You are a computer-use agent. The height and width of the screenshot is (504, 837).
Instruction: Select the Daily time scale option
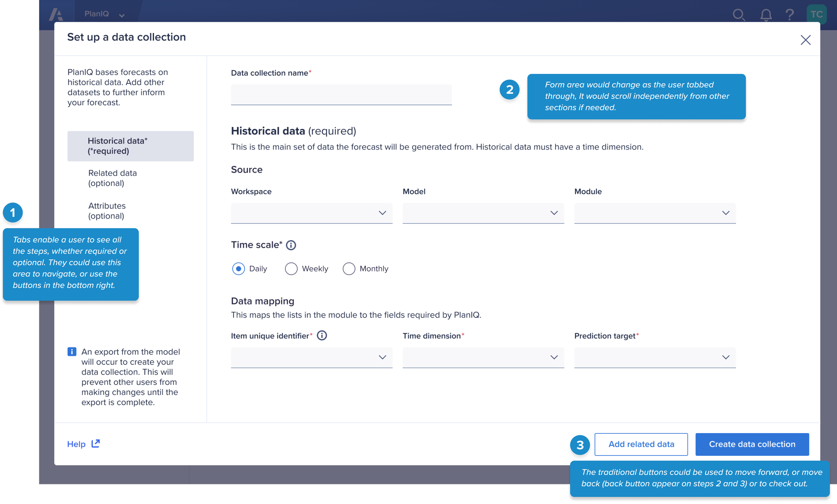pos(238,269)
